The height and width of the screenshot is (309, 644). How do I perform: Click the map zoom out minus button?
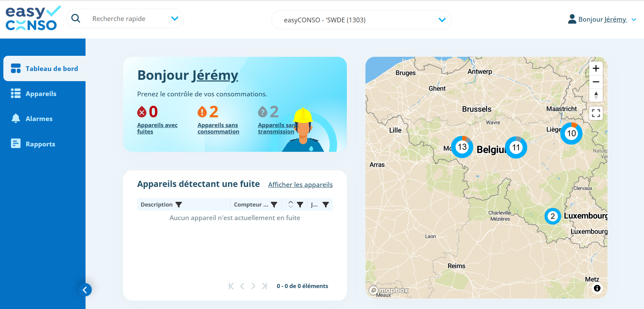(x=596, y=82)
